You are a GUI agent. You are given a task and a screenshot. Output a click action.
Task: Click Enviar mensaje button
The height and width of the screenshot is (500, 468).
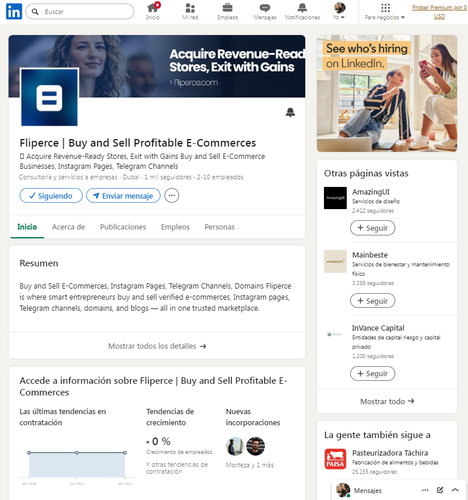click(123, 196)
